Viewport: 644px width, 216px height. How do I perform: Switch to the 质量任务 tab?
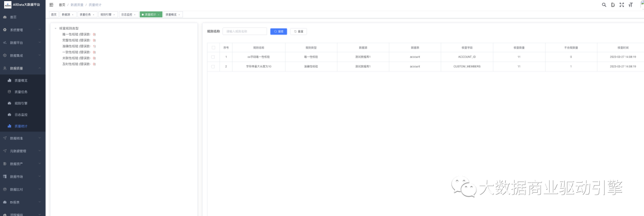[x=87, y=14]
